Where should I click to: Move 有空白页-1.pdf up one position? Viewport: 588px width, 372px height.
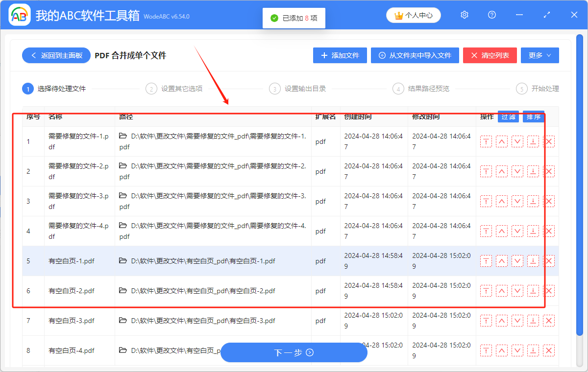[501, 261]
